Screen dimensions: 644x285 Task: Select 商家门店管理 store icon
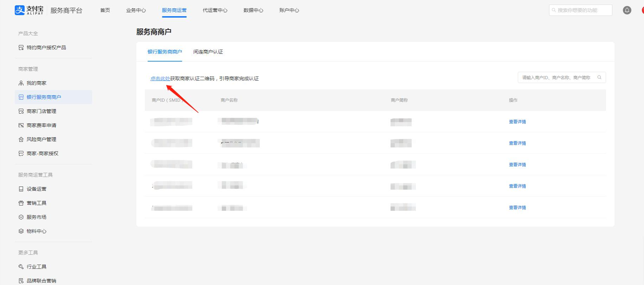click(x=21, y=111)
